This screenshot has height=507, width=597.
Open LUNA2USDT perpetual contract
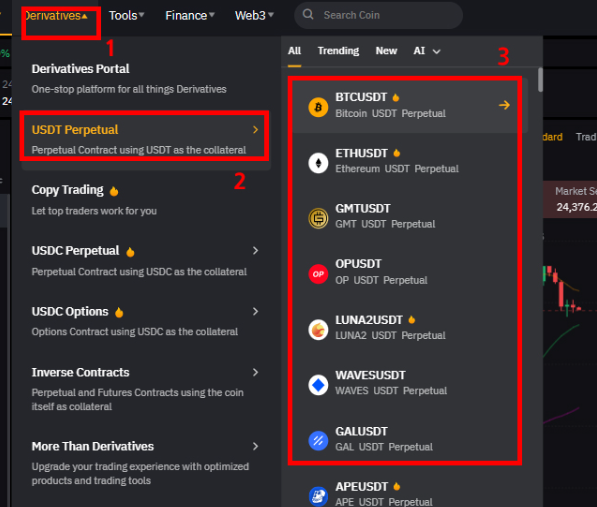click(410, 327)
